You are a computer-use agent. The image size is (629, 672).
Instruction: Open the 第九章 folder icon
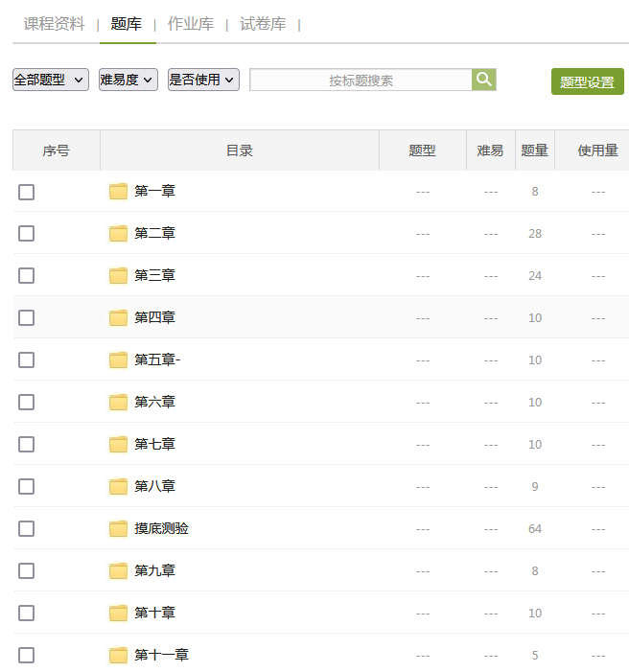click(x=118, y=570)
